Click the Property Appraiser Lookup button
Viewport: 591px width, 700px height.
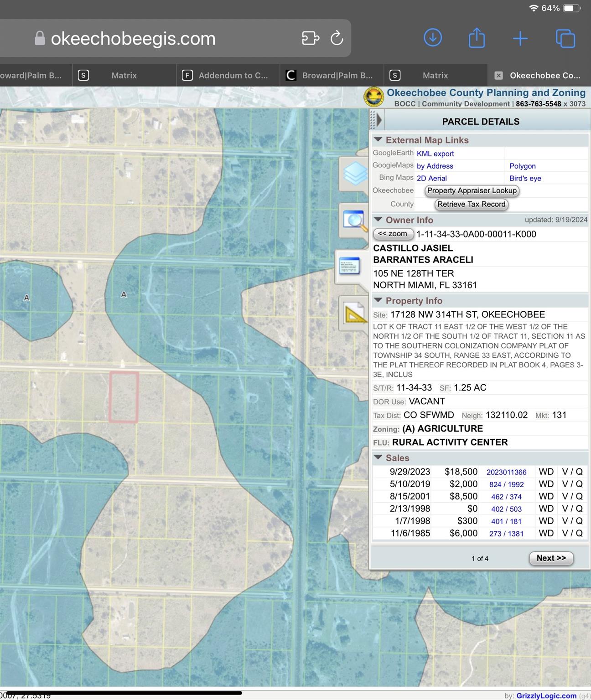pyautogui.click(x=472, y=191)
